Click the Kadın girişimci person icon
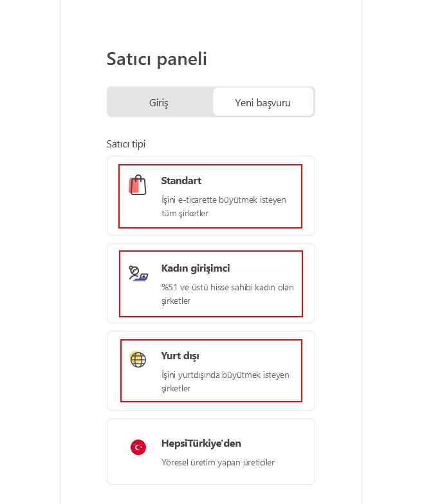 138,274
